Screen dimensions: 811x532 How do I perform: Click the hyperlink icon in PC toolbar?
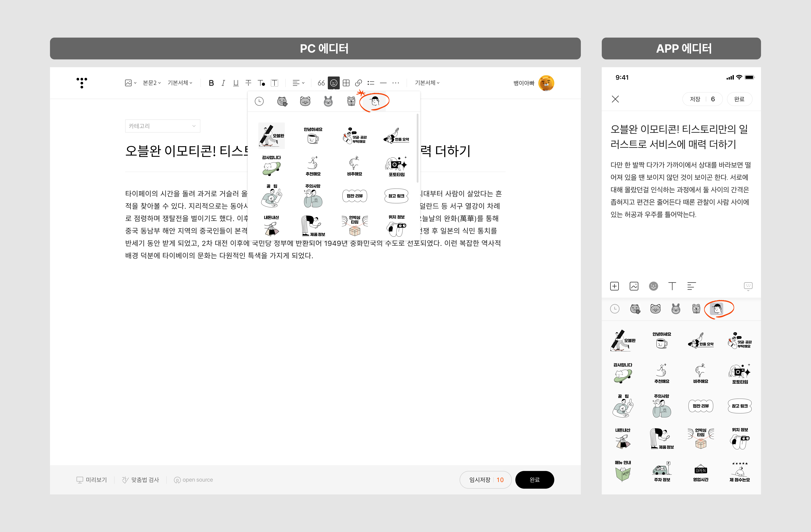358,83
